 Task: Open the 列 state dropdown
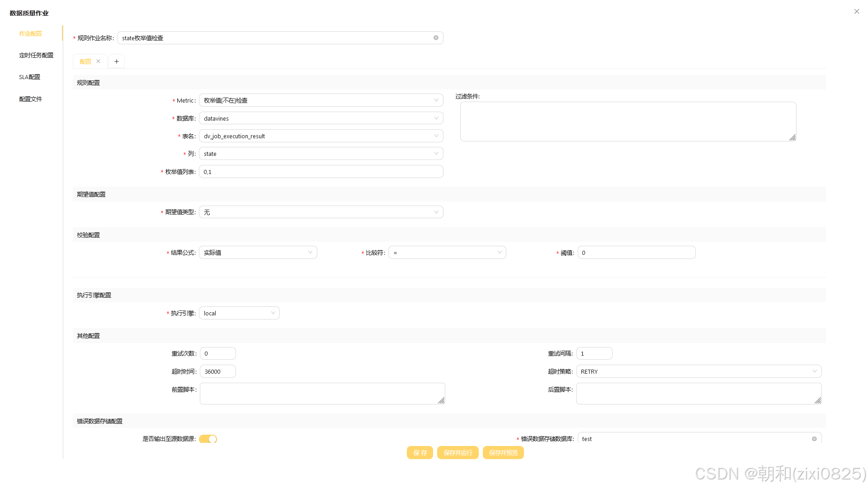pos(321,154)
